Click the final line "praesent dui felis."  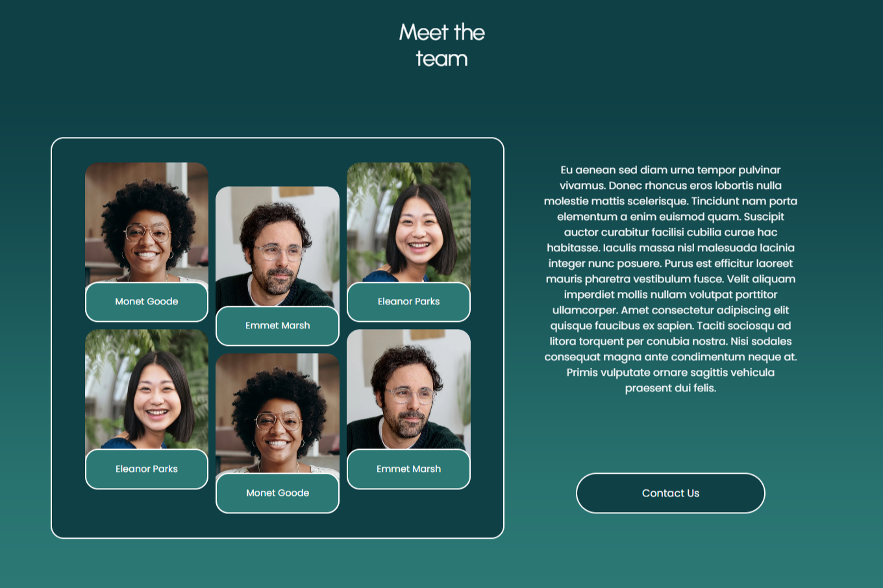(x=670, y=388)
